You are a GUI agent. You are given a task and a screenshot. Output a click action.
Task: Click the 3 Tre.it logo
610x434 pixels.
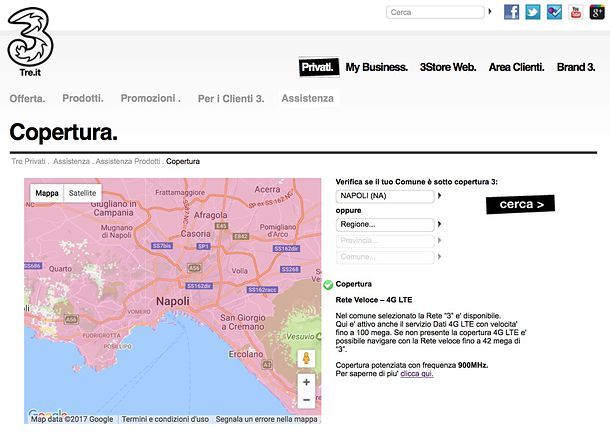tap(30, 42)
